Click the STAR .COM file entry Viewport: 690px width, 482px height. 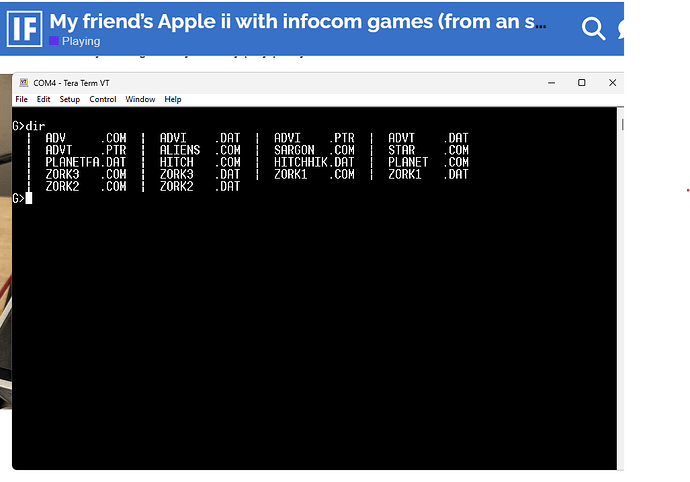point(428,150)
